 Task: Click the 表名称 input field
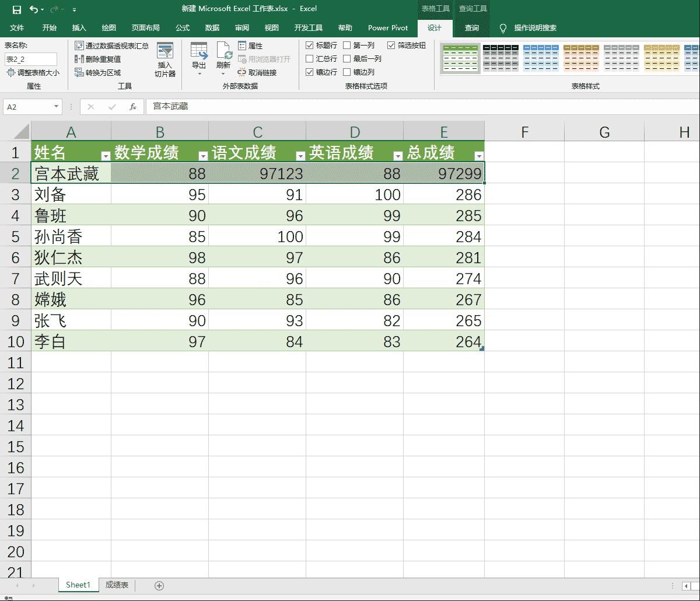tap(31, 59)
